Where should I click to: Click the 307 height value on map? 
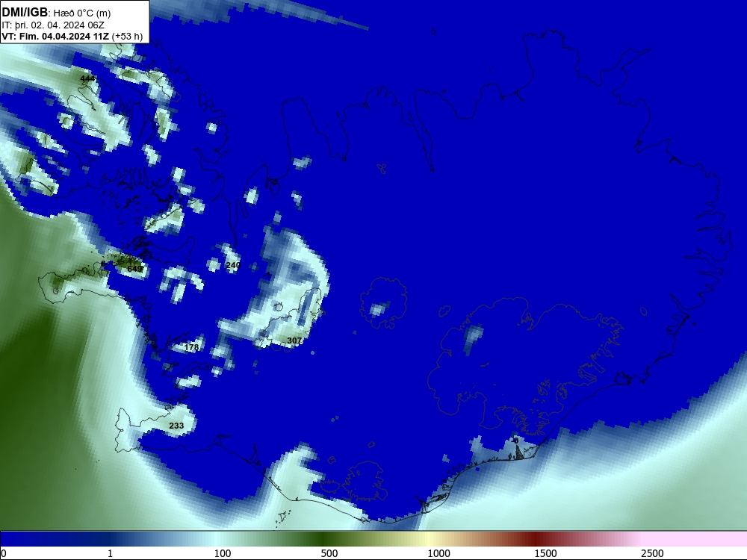point(294,340)
